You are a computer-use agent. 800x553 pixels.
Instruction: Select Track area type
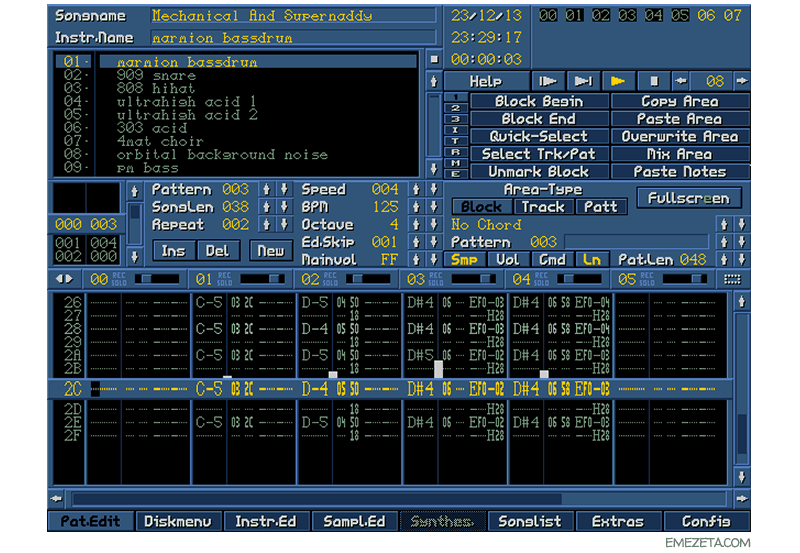[x=543, y=207]
